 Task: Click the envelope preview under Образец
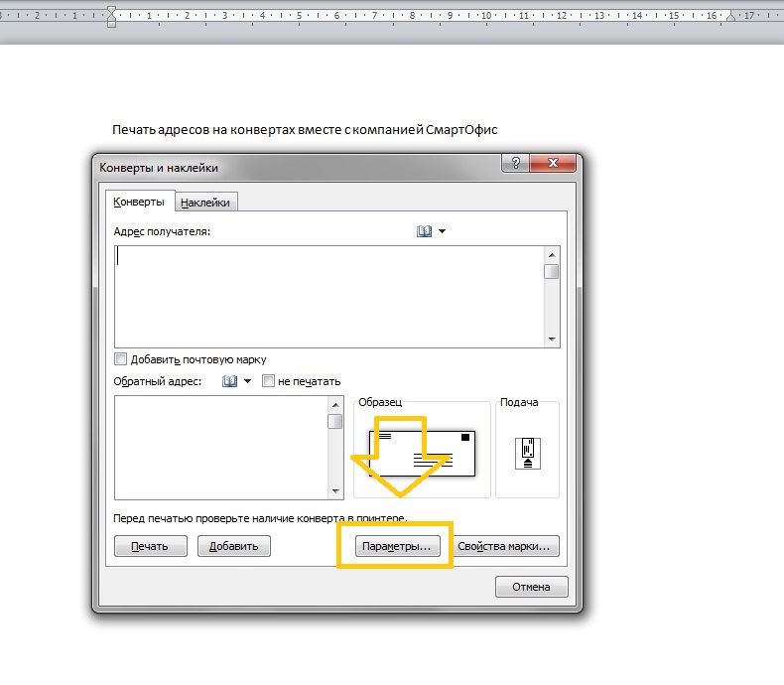[x=422, y=452]
